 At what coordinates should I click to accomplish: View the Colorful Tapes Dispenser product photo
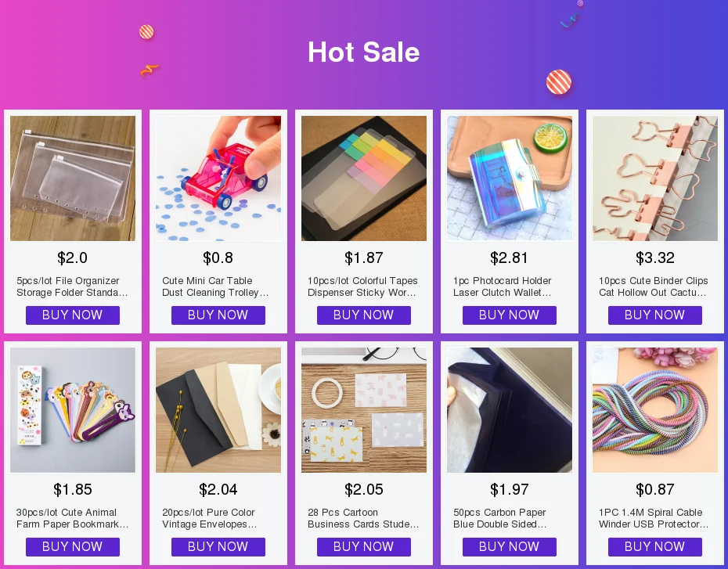click(364, 178)
